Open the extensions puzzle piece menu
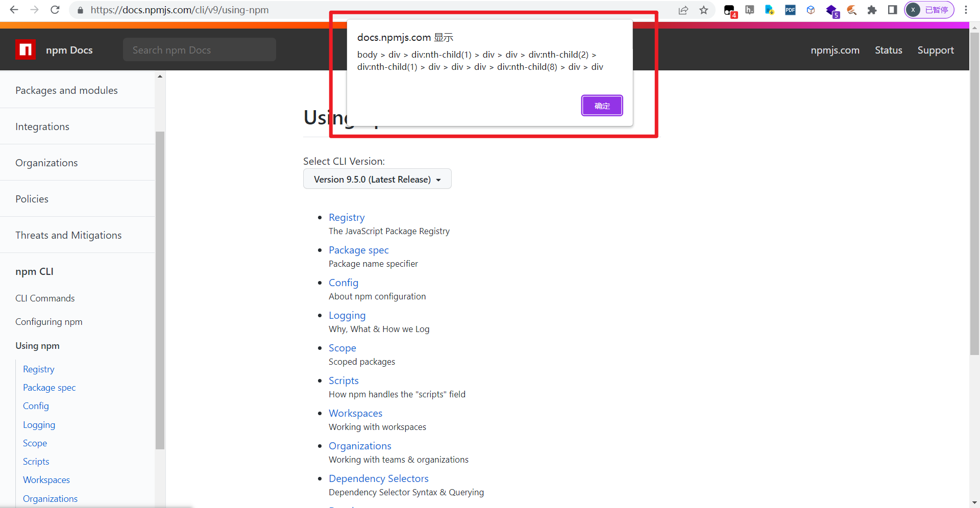The image size is (980, 508). [x=872, y=10]
